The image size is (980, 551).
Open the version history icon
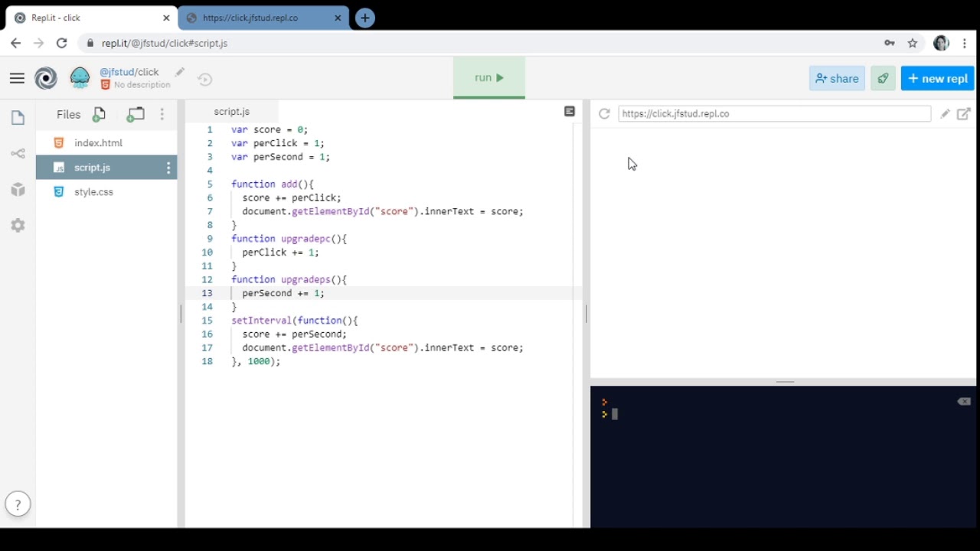pyautogui.click(x=204, y=79)
